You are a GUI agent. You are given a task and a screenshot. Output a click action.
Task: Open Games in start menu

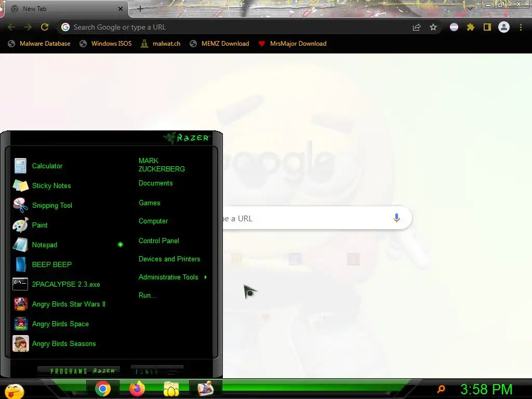[x=149, y=203]
